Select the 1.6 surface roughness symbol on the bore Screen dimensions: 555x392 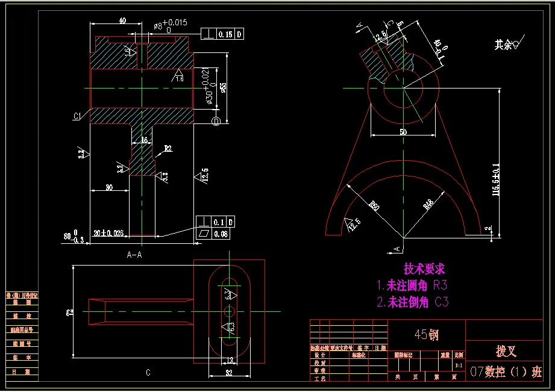[x=179, y=77]
